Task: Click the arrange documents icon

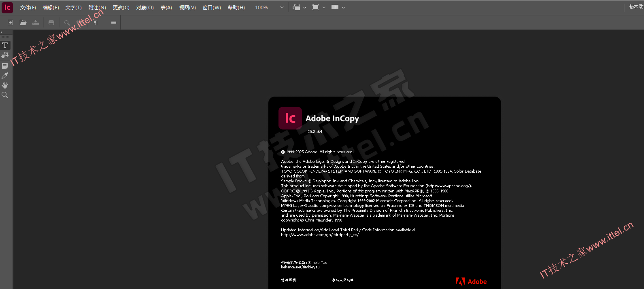Action: coord(335,7)
